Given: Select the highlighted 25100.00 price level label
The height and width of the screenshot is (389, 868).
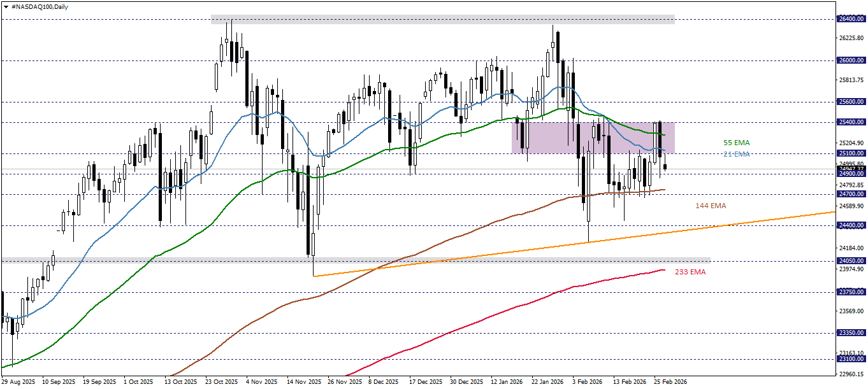Looking at the screenshot, I should 850,153.
